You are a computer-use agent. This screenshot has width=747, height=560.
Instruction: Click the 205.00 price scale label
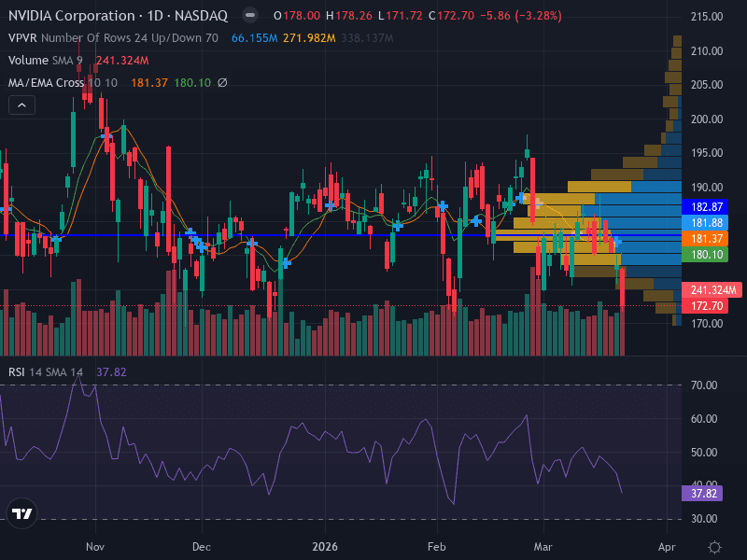[707, 85]
